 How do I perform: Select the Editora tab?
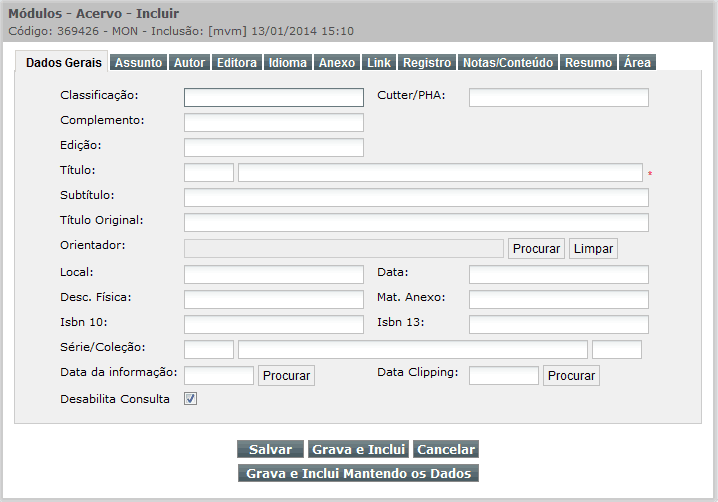click(237, 62)
